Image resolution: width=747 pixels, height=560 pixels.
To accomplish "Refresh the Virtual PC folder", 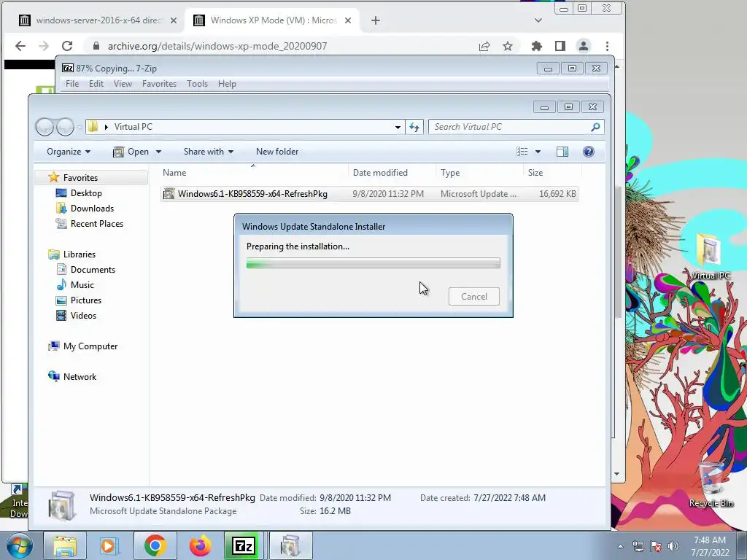I will [x=414, y=127].
